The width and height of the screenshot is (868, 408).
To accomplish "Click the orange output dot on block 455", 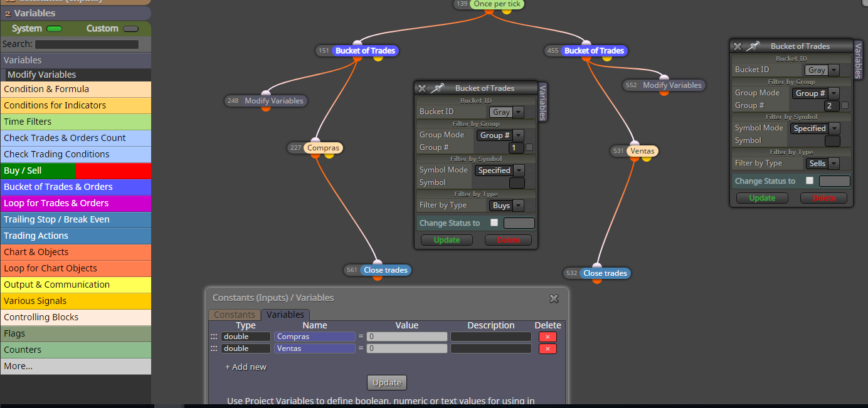I will (586, 58).
